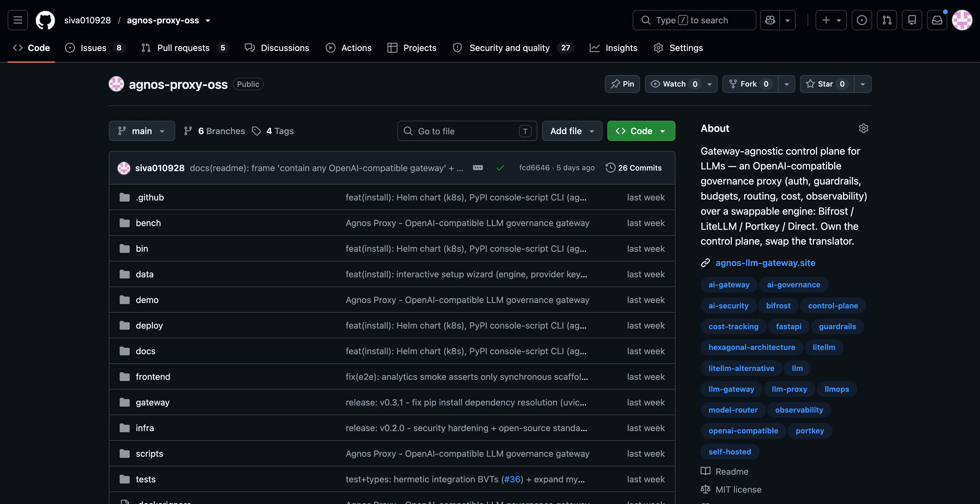Open the docs folder
Image resolution: width=980 pixels, height=504 pixels.
[x=146, y=351]
